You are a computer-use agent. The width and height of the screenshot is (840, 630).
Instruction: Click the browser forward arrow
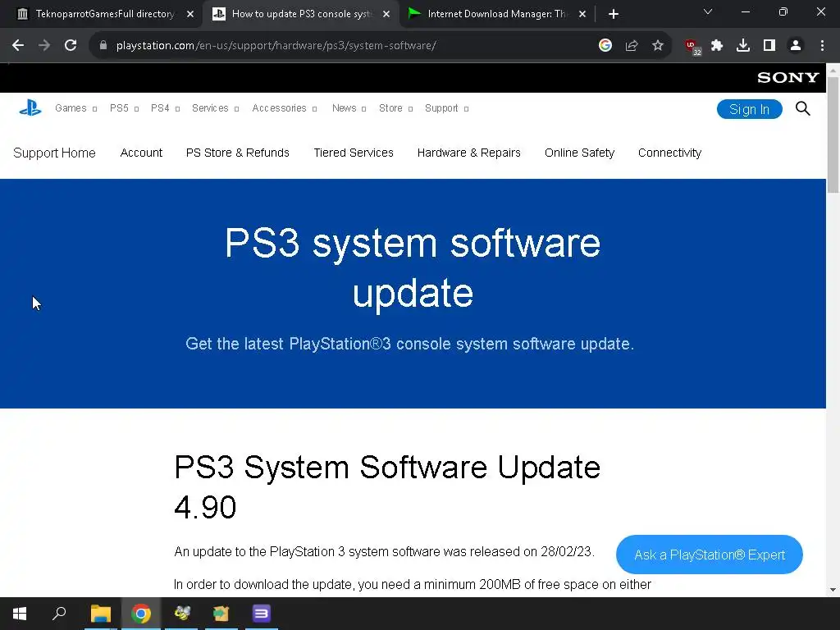click(x=44, y=46)
